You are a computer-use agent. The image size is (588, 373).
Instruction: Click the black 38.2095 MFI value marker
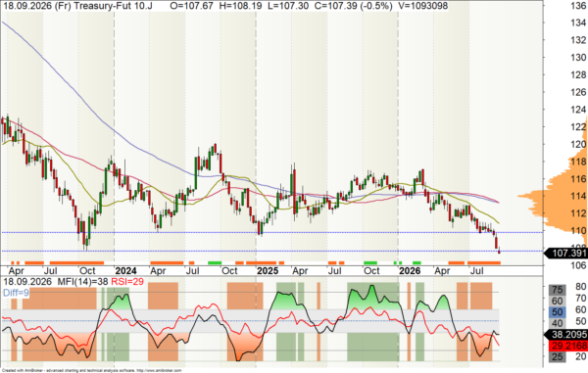(x=565, y=335)
